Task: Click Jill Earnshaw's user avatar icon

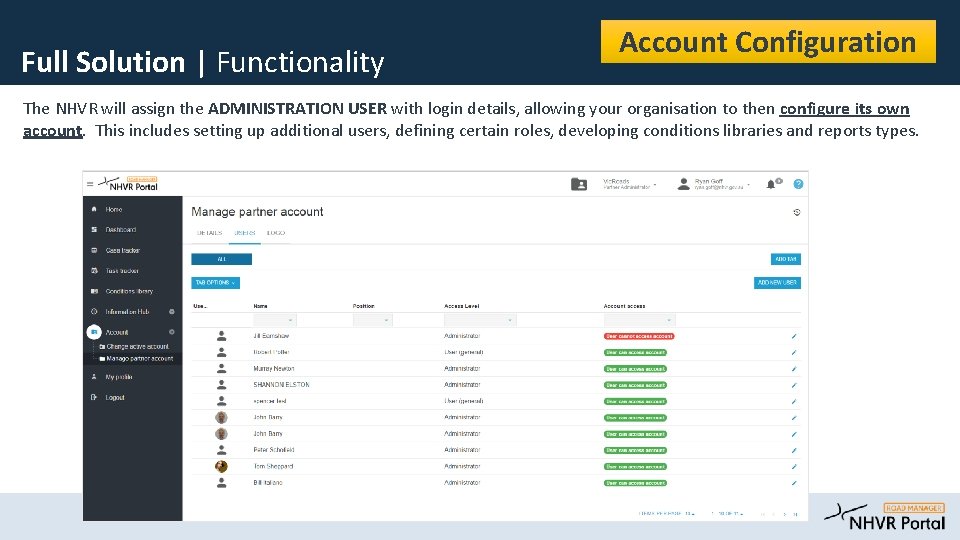Action: [222, 336]
